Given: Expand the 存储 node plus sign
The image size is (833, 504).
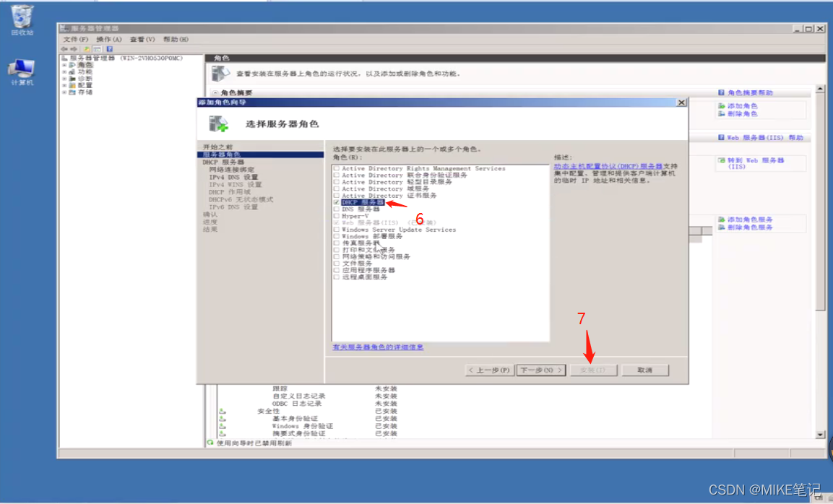Looking at the screenshot, I should click(x=64, y=92).
